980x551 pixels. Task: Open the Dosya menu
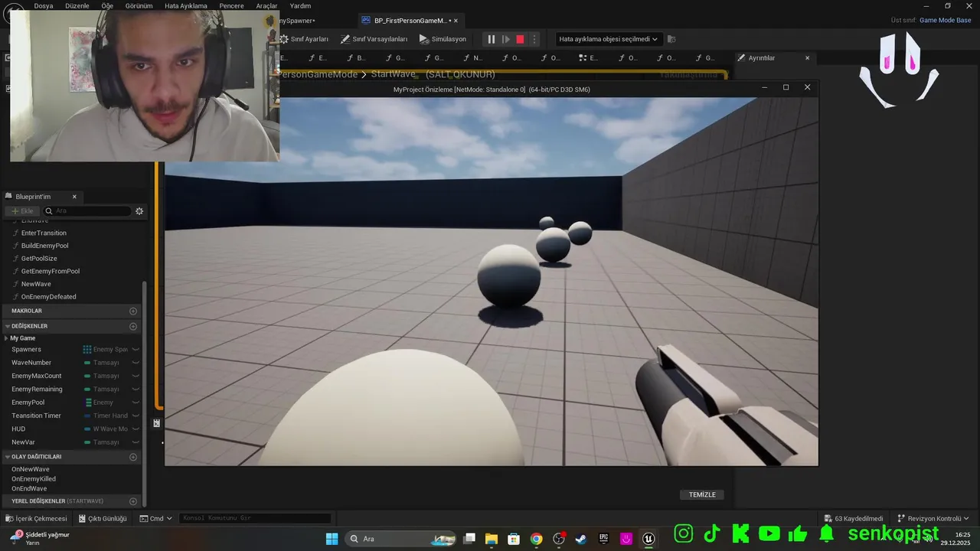coord(44,5)
